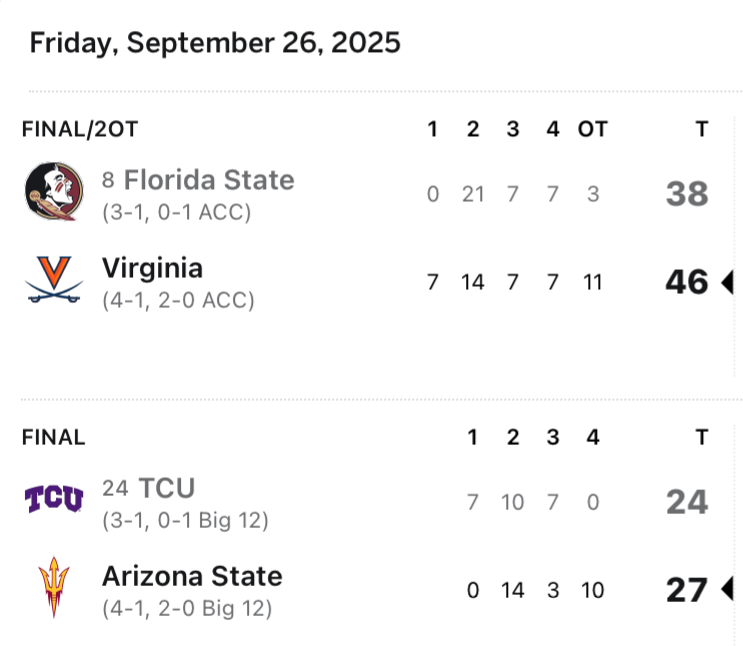Click the Florida State Seminoles logo
The height and width of the screenshot is (646, 743).
pos(54,191)
